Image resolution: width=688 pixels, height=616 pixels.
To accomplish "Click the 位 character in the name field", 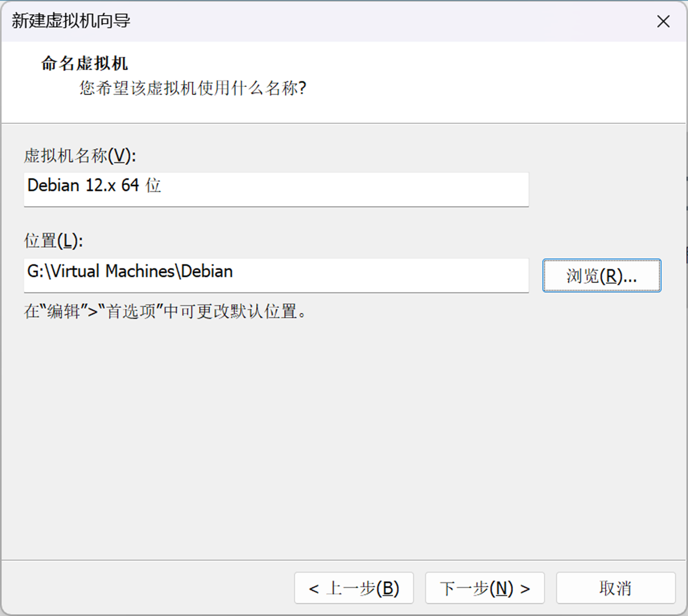I will point(153,185).
